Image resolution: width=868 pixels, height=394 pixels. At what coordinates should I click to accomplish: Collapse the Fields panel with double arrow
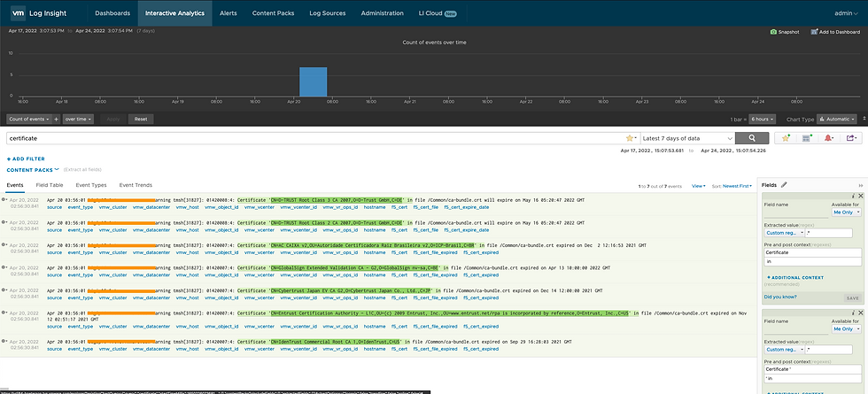tap(861, 185)
